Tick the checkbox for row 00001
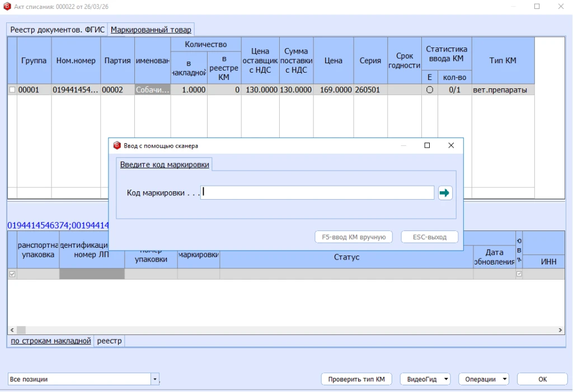This screenshot has width=573, height=392. pos(12,89)
